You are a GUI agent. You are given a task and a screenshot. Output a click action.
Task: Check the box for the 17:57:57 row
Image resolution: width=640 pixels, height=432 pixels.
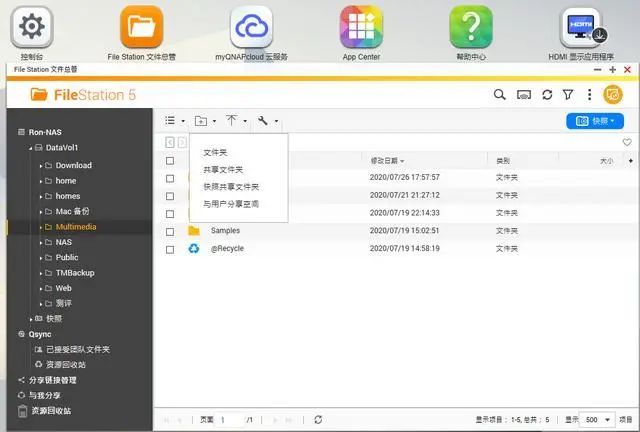point(170,178)
